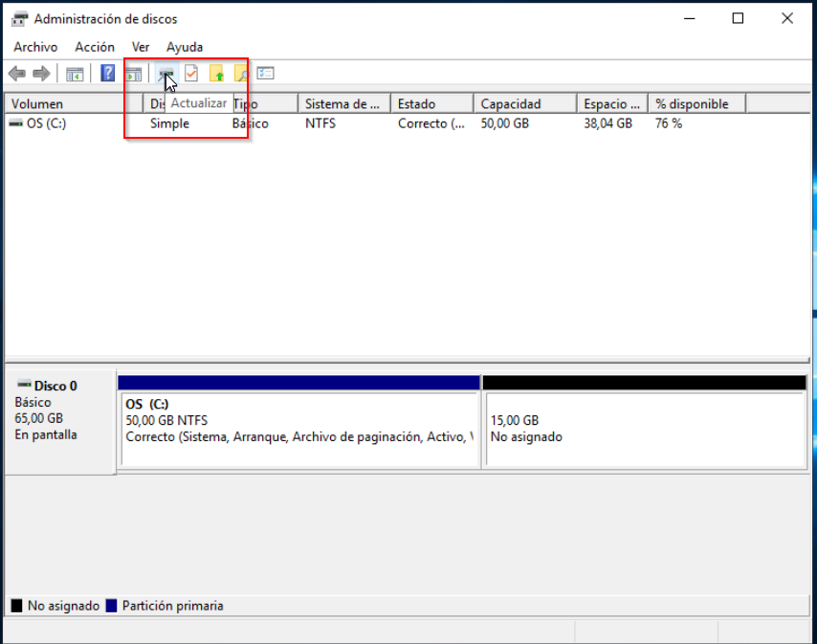
Task: Open Help with the question mark icon
Action: coord(108,74)
